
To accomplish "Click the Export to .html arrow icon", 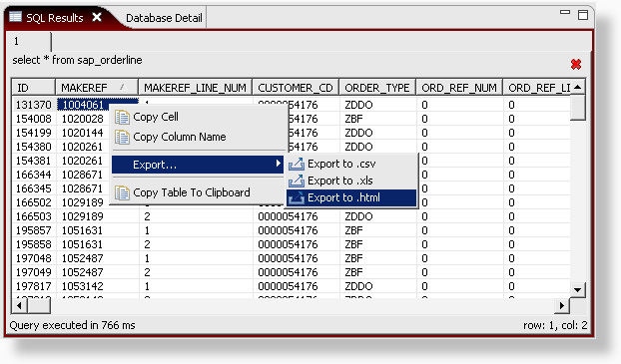I will click(x=297, y=197).
